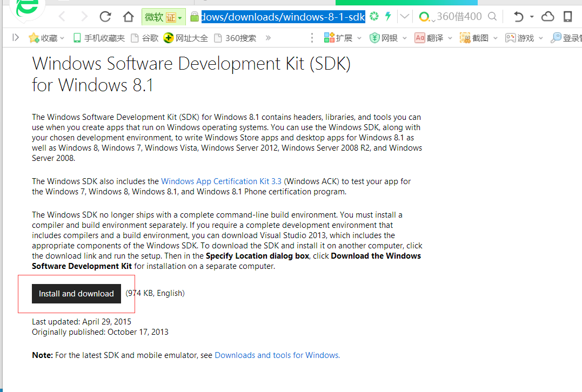Image resolution: width=582 pixels, height=392 pixels.
Task: Open the 网银 online banking tool
Action: (x=384, y=38)
